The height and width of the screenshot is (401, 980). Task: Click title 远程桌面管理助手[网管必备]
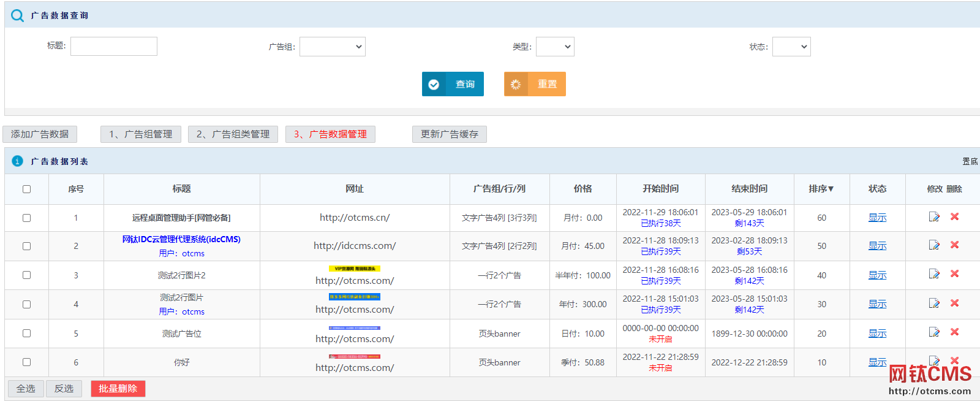pos(181,218)
